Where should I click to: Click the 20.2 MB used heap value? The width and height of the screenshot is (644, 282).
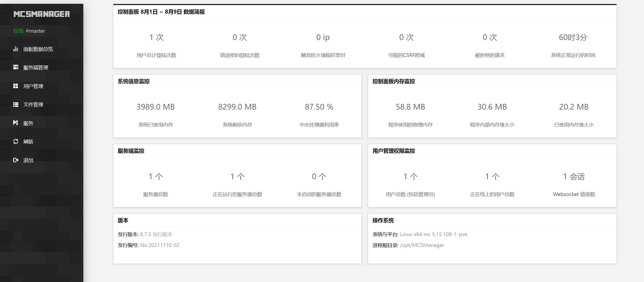[x=574, y=107]
